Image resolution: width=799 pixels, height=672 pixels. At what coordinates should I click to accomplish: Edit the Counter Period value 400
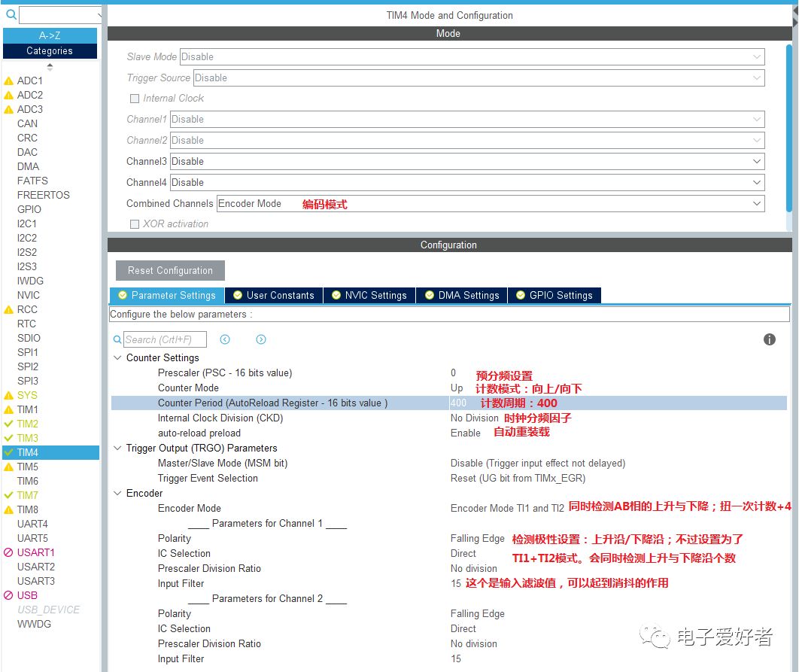pyautogui.click(x=458, y=403)
